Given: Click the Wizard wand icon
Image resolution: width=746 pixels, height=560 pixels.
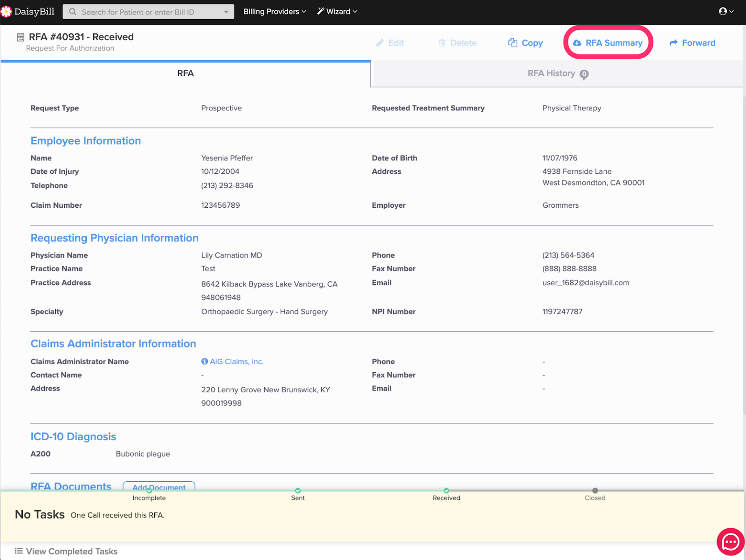Looking at the screenshot, I should point(321,11).
